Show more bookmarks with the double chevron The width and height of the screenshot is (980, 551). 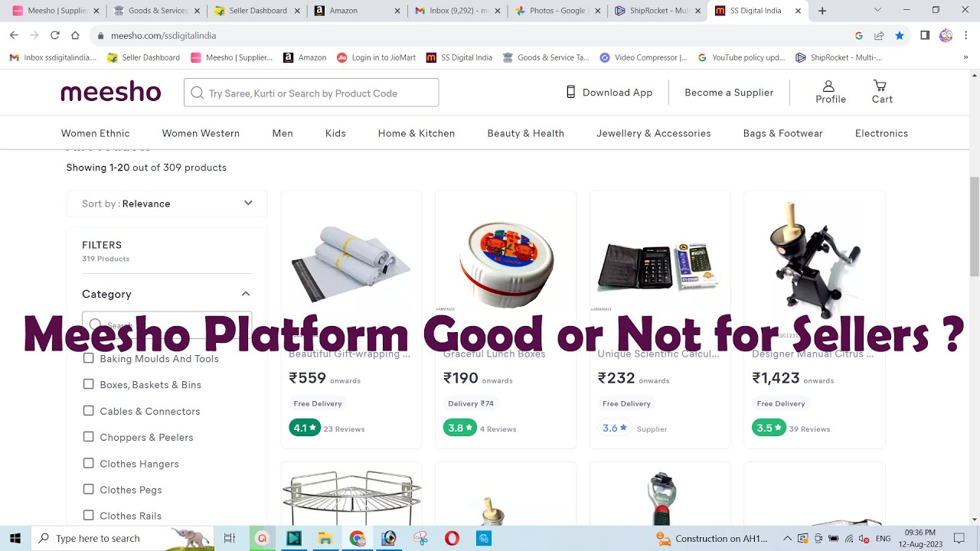tap(965, 57)
